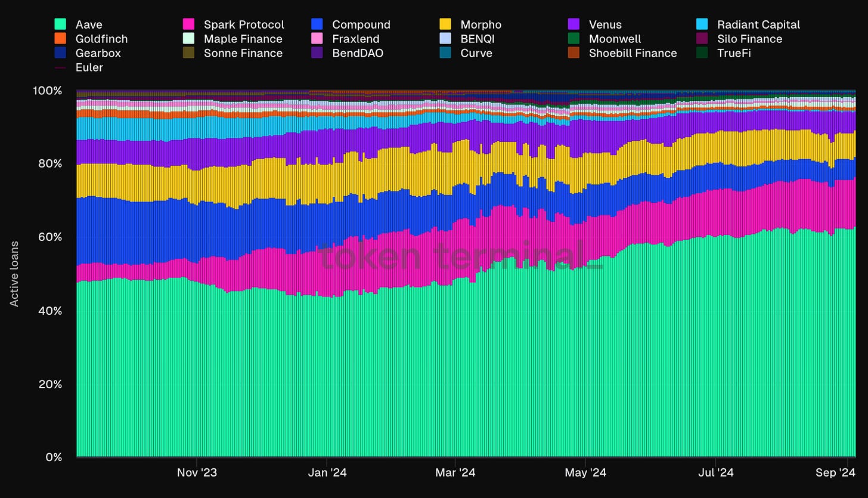This screenshot has width=868, height=498.
Task: Click the Gearbox dark blue legend swatch
Action: [60, 53]
